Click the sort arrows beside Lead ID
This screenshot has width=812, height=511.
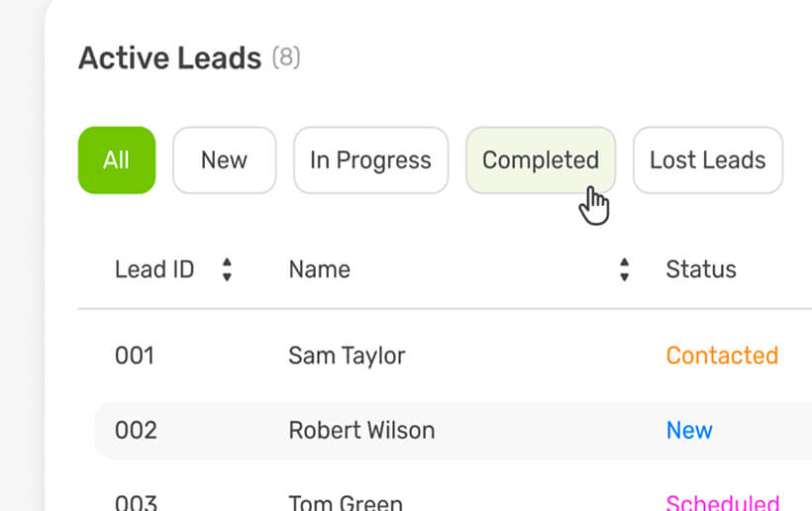(227, 269)
